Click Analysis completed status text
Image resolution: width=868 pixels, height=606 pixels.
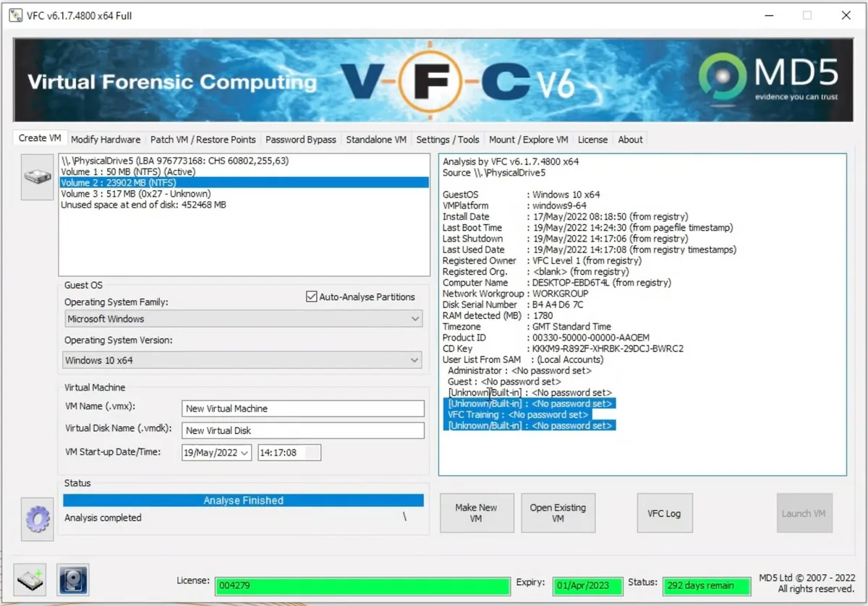[x=103, y=518]
